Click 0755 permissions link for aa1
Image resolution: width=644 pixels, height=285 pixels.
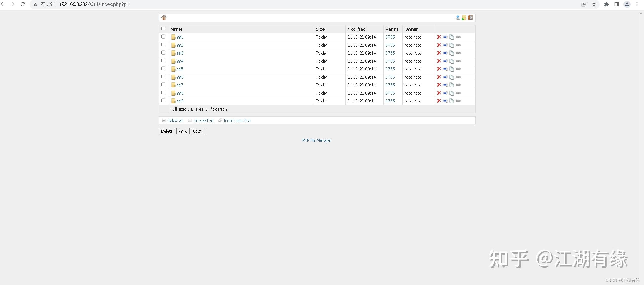point(390,37)
